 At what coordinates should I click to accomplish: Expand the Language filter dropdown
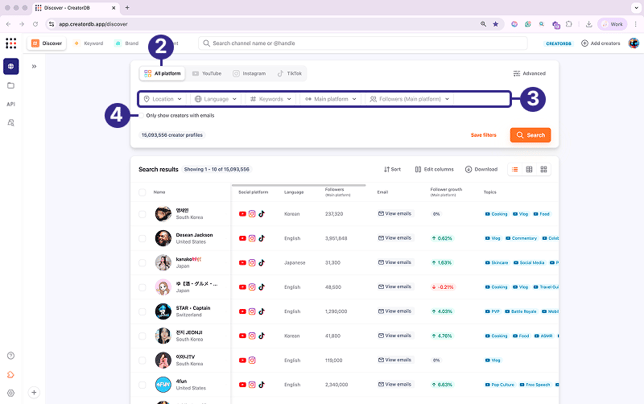215,99
